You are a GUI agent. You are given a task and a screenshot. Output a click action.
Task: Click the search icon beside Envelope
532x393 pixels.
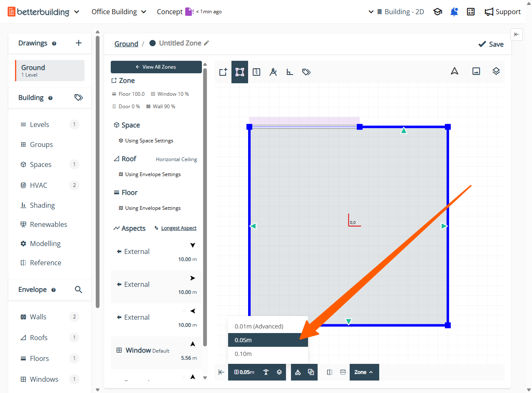78,289
